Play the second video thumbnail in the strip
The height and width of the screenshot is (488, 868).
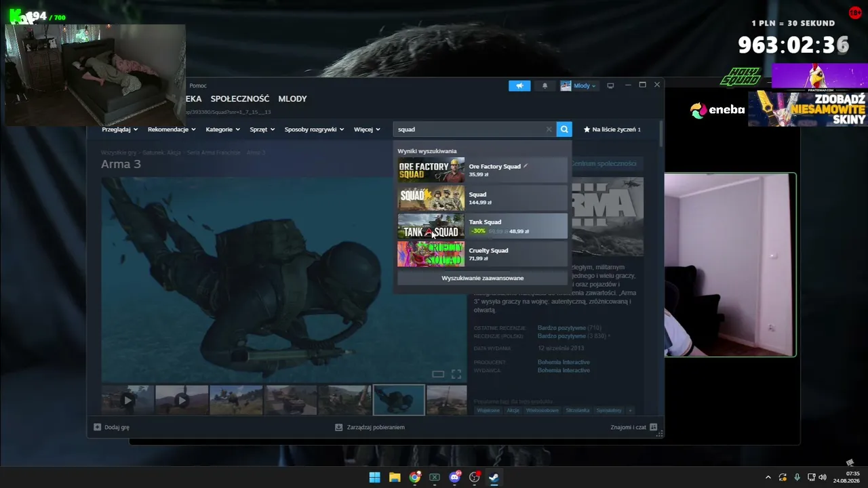[x=182, y=400]
